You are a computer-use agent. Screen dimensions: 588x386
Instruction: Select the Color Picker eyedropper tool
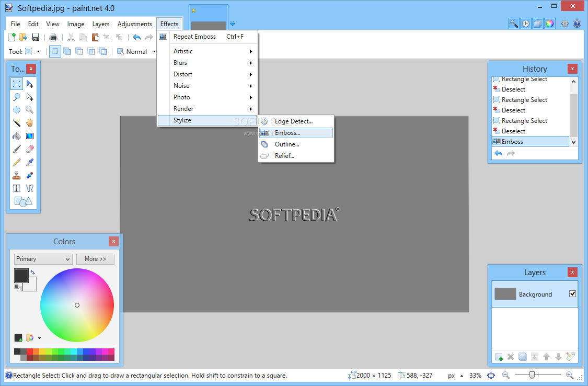[30, 163]
